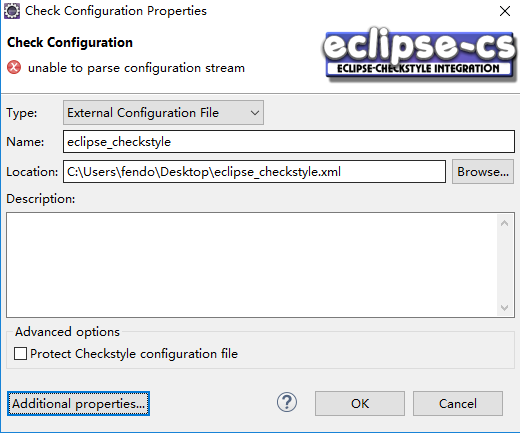Click inside the Description text area

pyautogui.click(x=252, y=265)
